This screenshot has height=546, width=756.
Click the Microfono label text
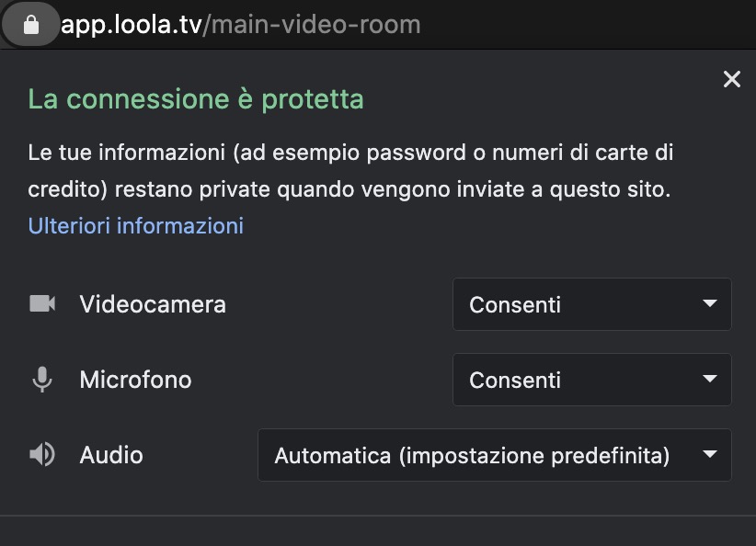[136, 380]
